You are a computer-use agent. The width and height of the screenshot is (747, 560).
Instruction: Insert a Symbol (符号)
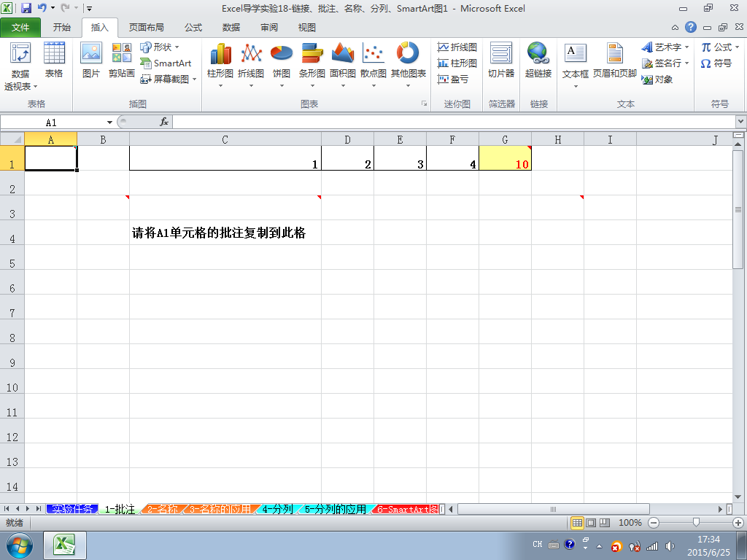(716, 63)
